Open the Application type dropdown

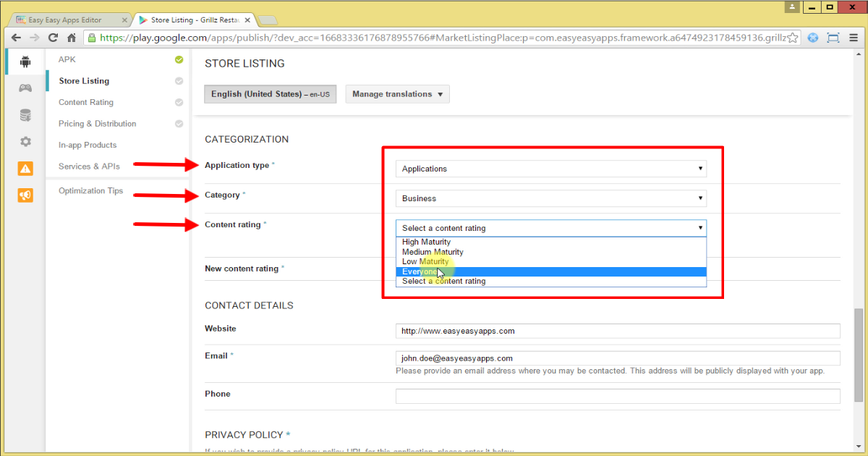tap(550, 168)
